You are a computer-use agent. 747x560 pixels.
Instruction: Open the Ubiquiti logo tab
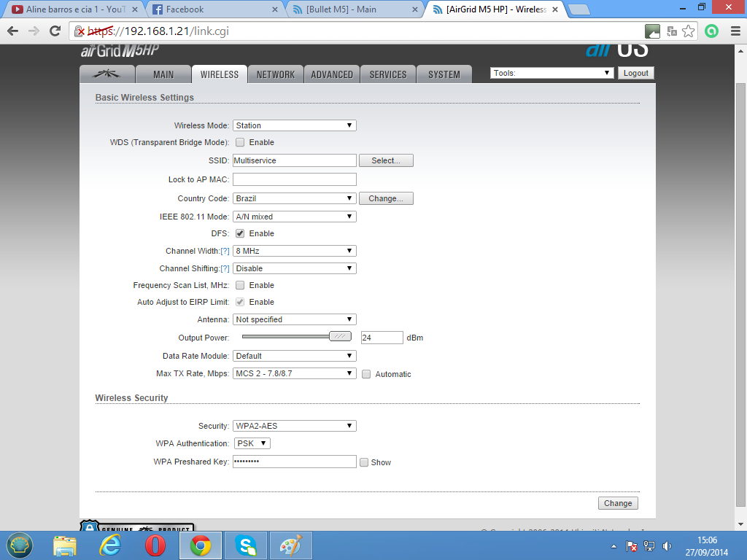[x=107, y=74]
